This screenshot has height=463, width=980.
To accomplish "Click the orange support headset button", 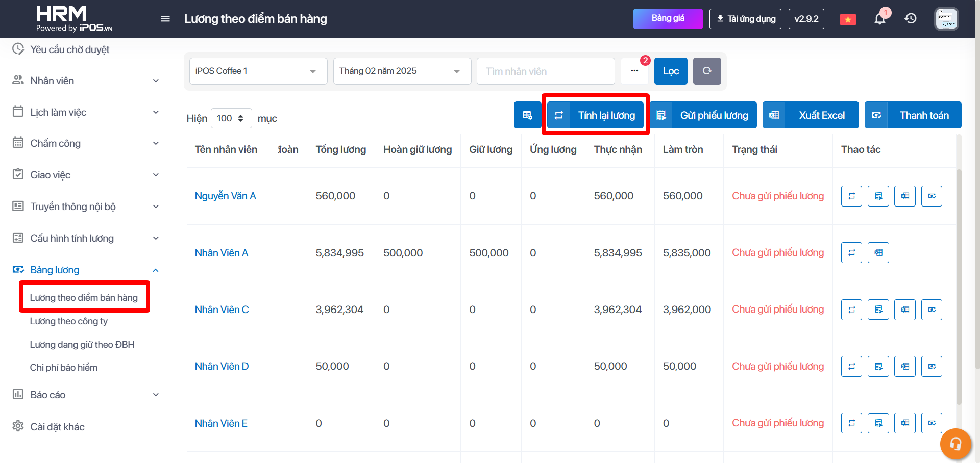I will pos(955,444).
